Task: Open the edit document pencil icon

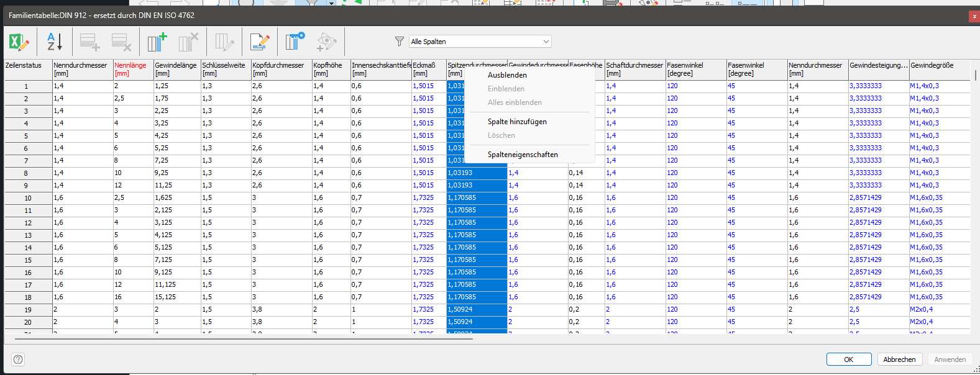Action: [x=260, y=42]
